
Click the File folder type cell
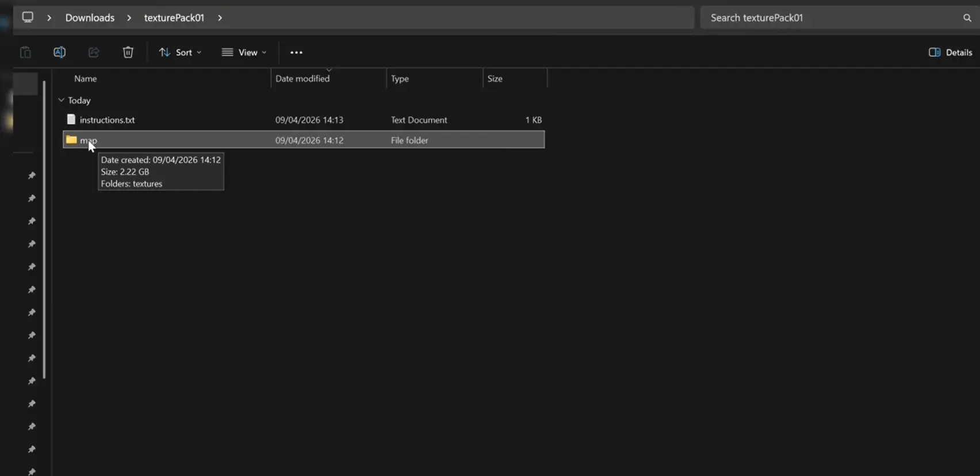tap(409, 140)
